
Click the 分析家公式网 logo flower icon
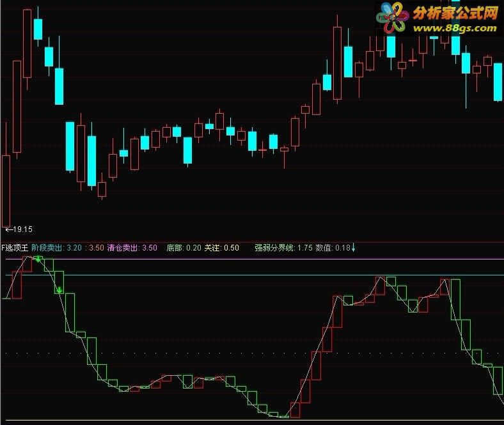393,17
